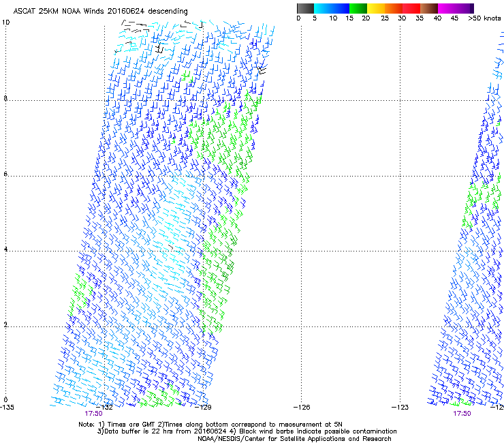Select the '30' legend label
The image size is (504, 443).
402,18
